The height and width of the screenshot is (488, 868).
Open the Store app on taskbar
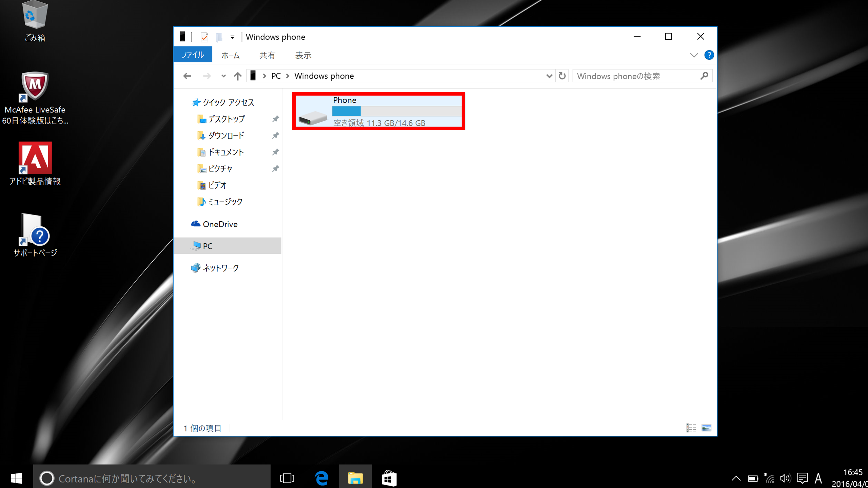(x=389, y=478)
